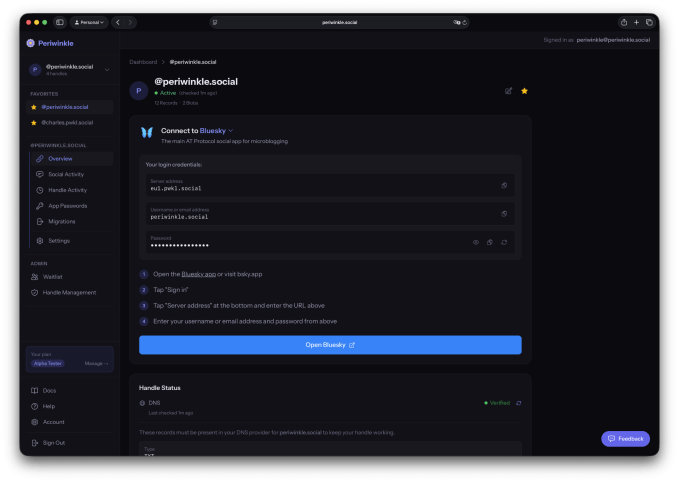Unfavorite the handle using the star toggle
Viewport: 679px width, 482px height.
(524, 90)
